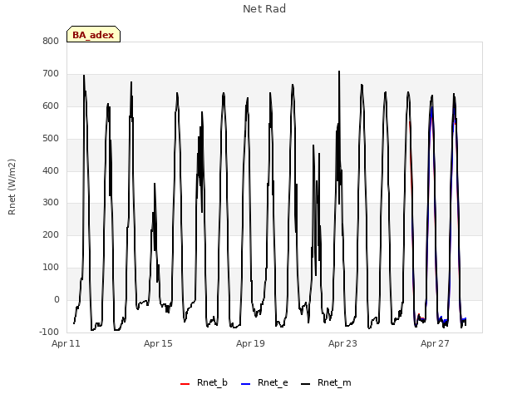Click the Rnet (W/m2) axis label

[12, 187]
